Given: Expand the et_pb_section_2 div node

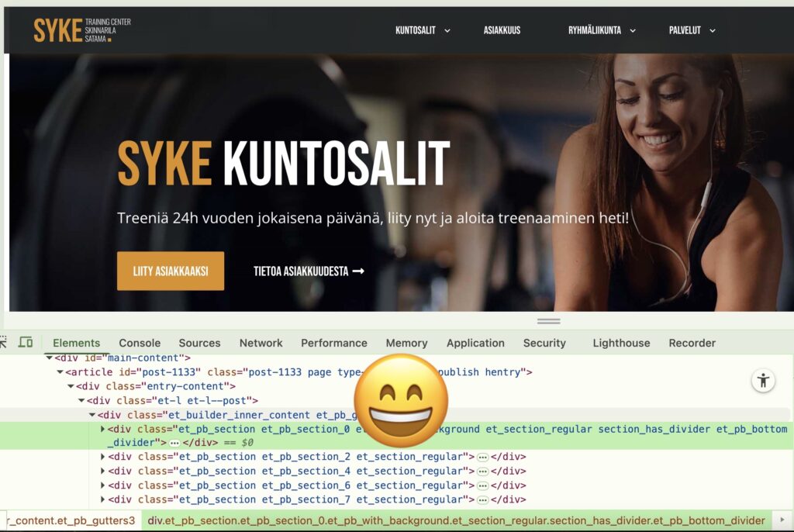Looking at the screenshot, I should (104, 457).
